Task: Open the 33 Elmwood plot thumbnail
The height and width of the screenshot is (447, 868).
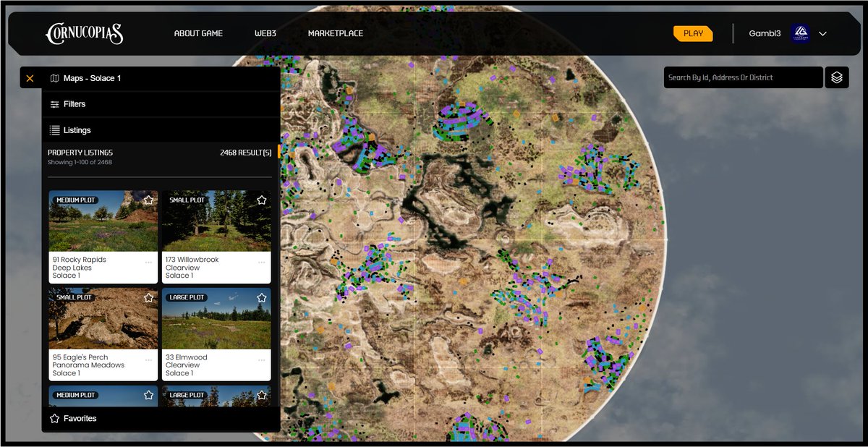Action: [x=216, y=318]
